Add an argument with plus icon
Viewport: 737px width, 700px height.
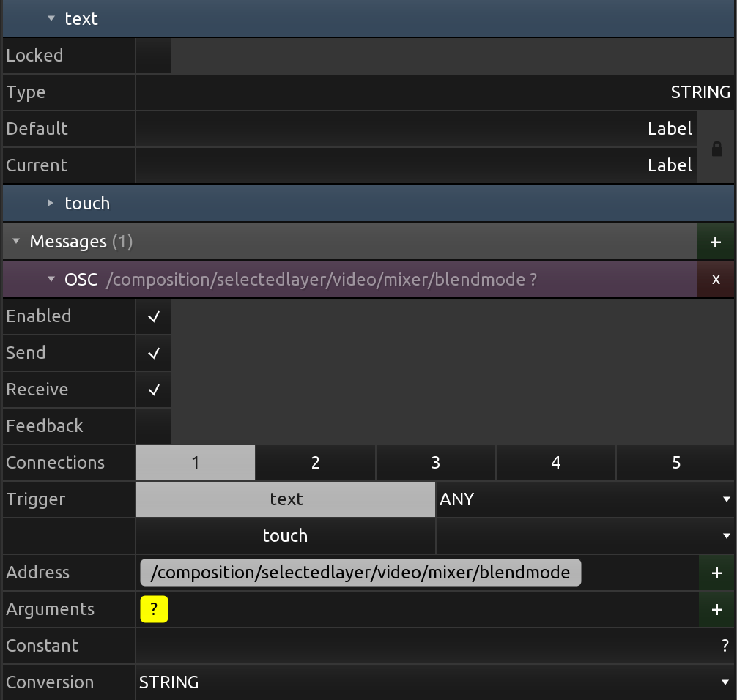[716, 609]
